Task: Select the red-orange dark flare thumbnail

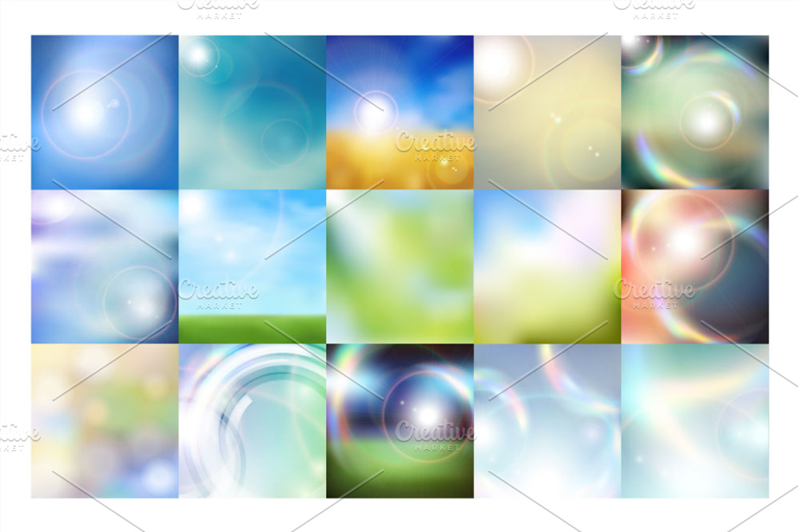Action: pos(695,267)
